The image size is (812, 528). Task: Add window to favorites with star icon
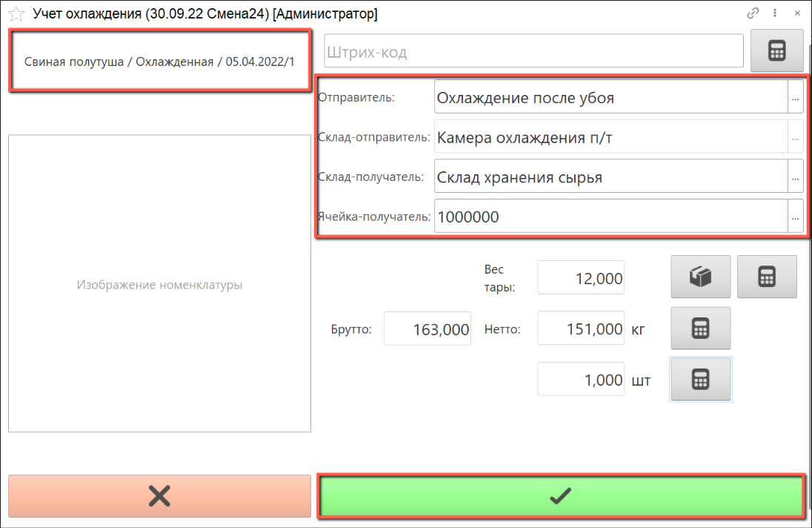coord(16,13)
